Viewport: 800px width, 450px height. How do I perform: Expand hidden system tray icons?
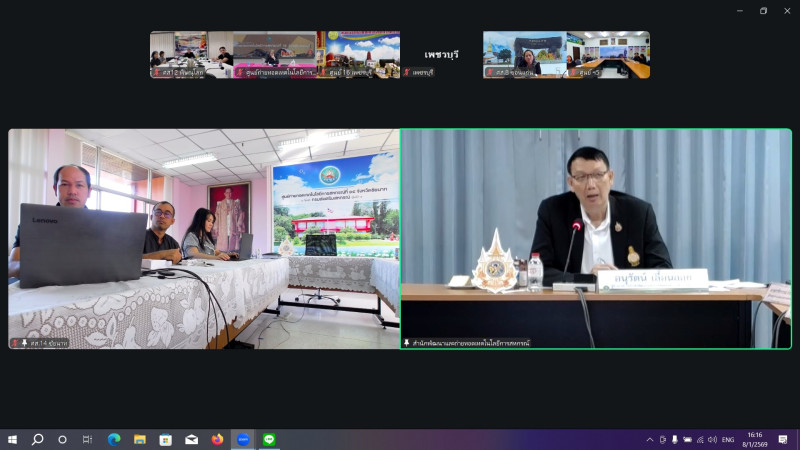coord(649,439)
